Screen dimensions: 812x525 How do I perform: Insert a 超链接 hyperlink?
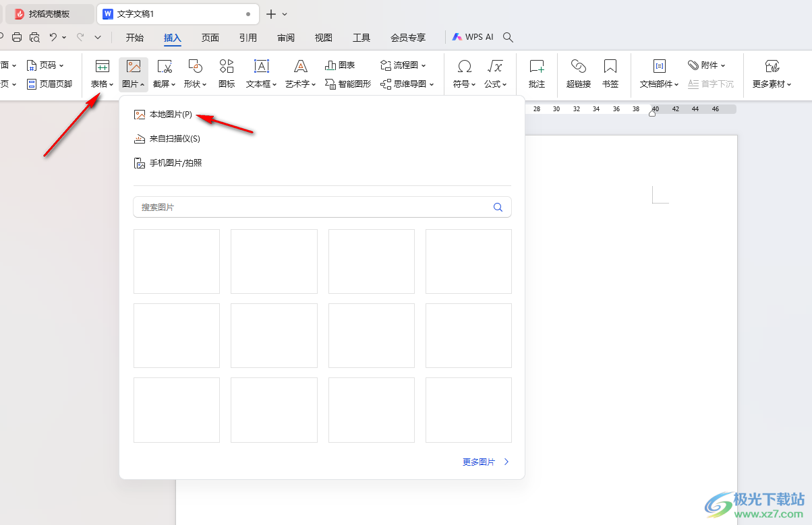pos(579,74)
